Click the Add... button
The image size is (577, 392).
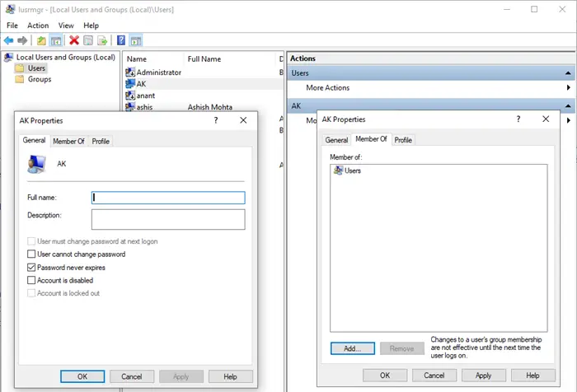point(353,348)
